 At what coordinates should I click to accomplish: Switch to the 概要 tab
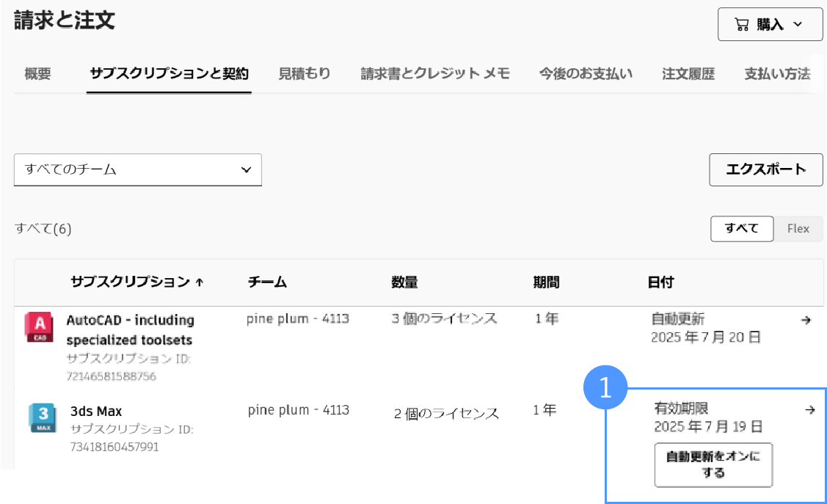[x=38, y=73]
